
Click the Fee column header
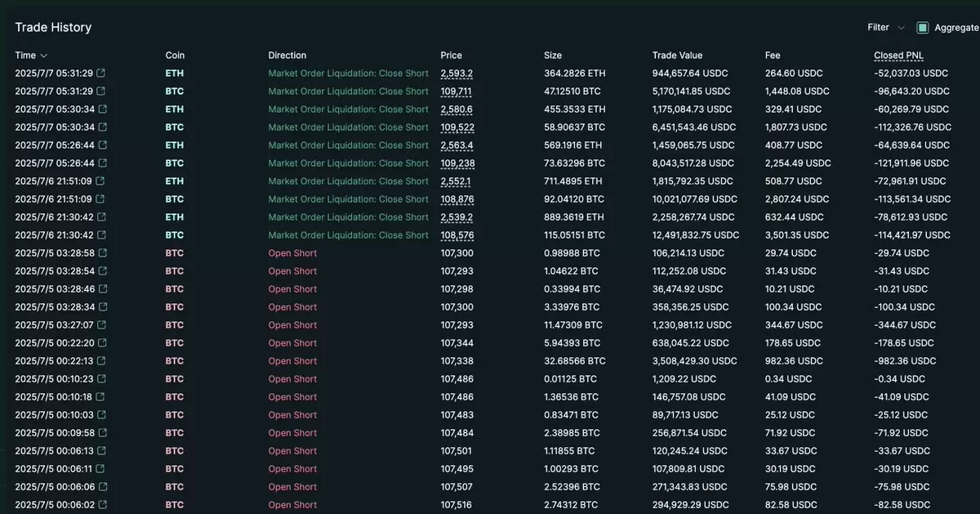(773, 56)
